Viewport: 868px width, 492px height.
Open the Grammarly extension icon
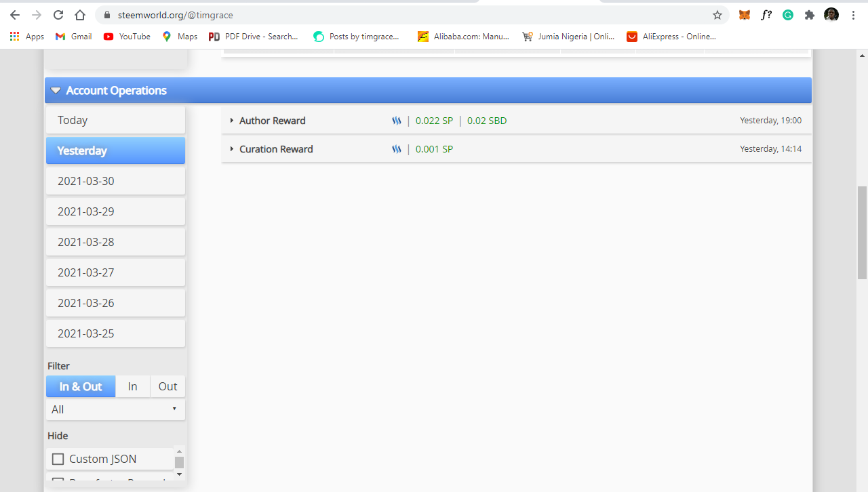(787, 14)
